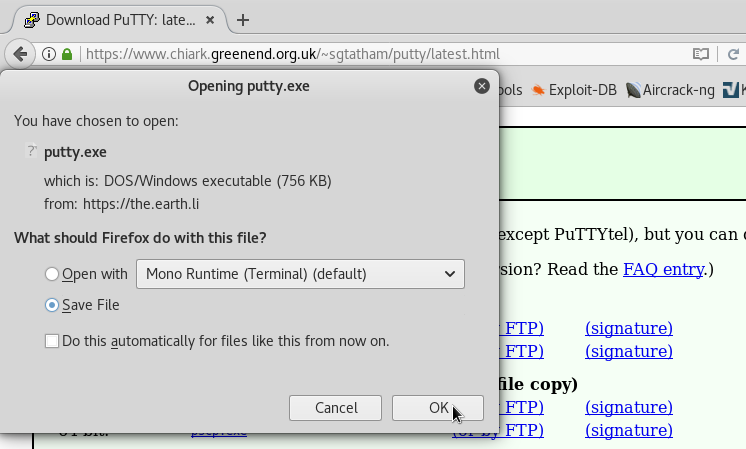Close the Opening putty.exe dialog with X
This screenshot has width=746, height=449.
481,86
